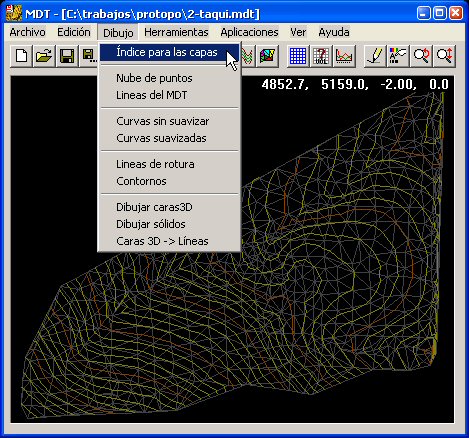Open a file with the folder icon

pyautogui.click(x=44, y=56)
